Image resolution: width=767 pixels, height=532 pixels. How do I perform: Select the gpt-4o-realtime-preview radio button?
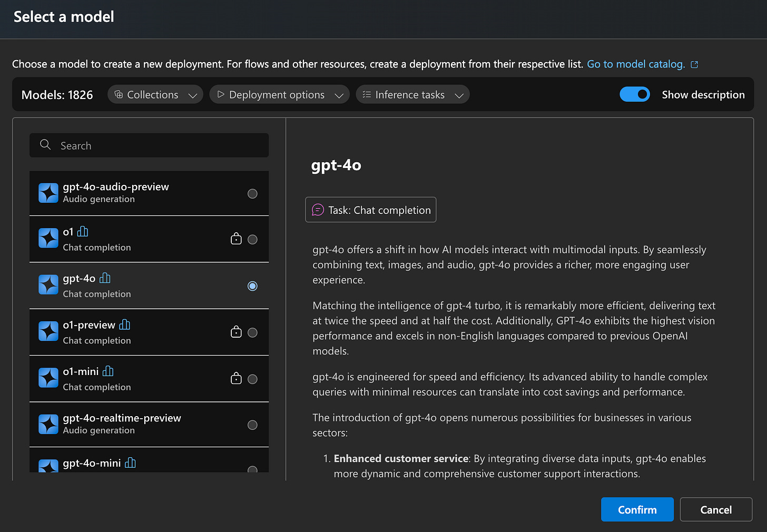[253, 425]
